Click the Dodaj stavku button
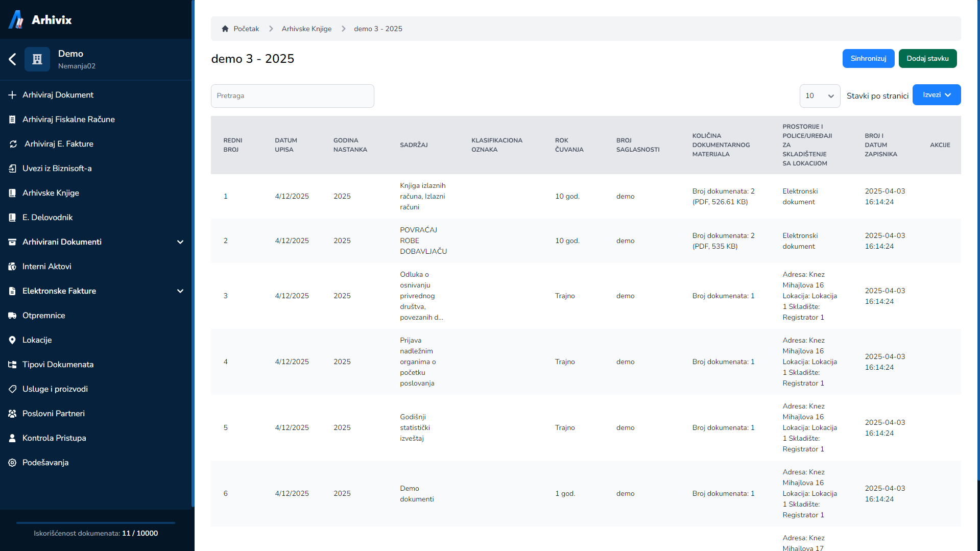Screen dimensions: 980x551 pyautogui.click(x=927, y=59)
